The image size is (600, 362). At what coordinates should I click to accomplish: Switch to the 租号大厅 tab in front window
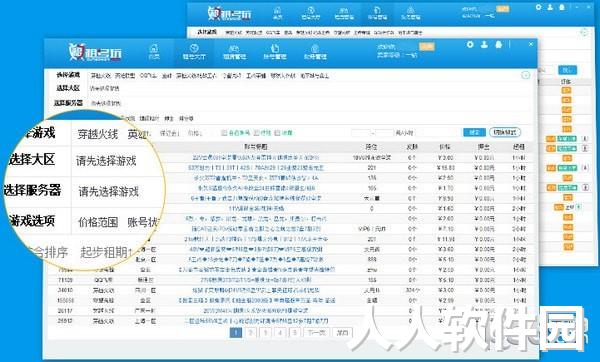[x=194, y=52]
